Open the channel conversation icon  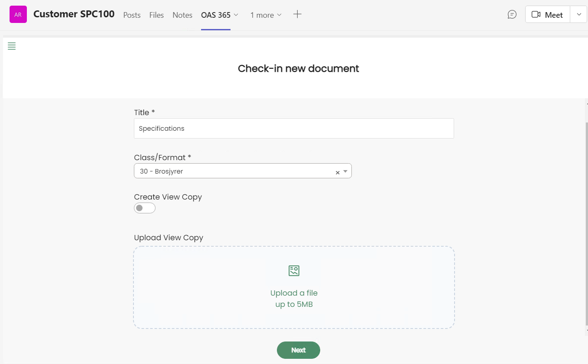(512, 15)
